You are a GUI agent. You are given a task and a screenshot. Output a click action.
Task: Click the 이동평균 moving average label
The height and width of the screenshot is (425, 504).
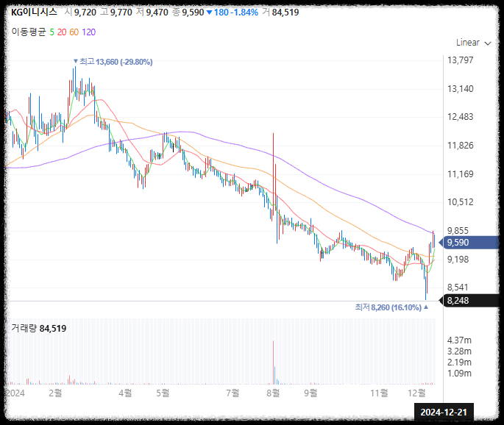click(29, 32)
